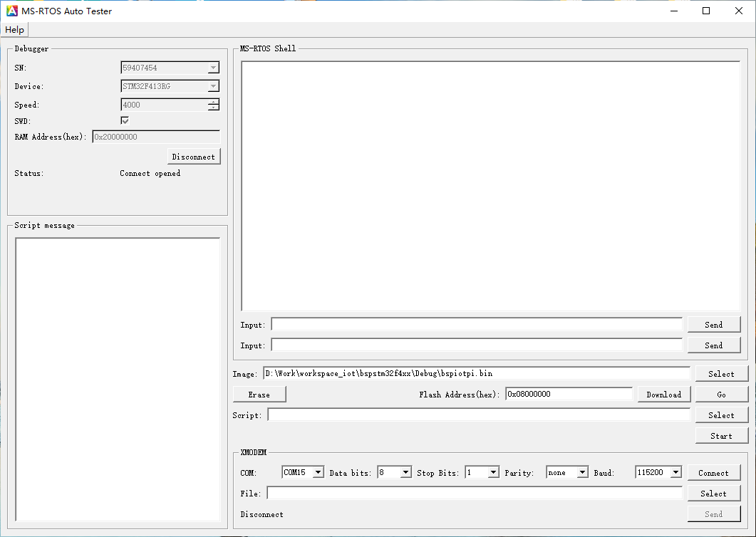
Task: Expand the Device dropdown
Action: point(212,87)
